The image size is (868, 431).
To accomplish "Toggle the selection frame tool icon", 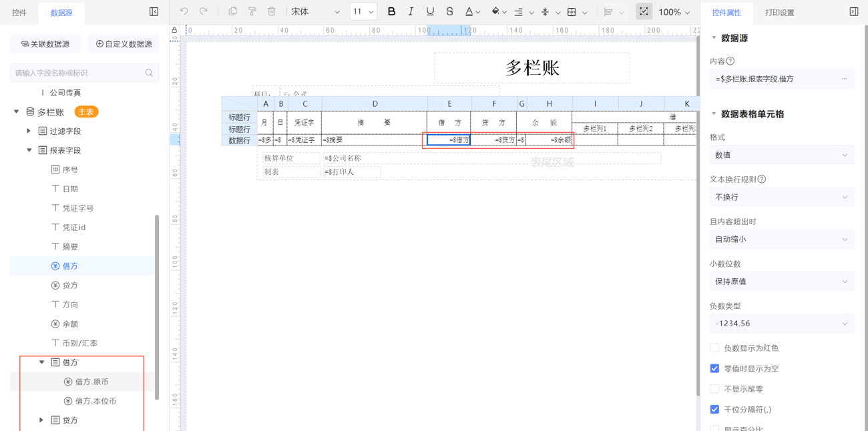I will tap(644, 11).
